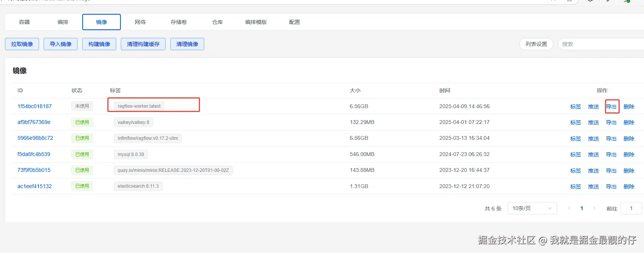The width and height of the screenshot is (644, 253).
Task: Open 列表设置 list settings
Action: pyautogui.click(x=536, y=44)
